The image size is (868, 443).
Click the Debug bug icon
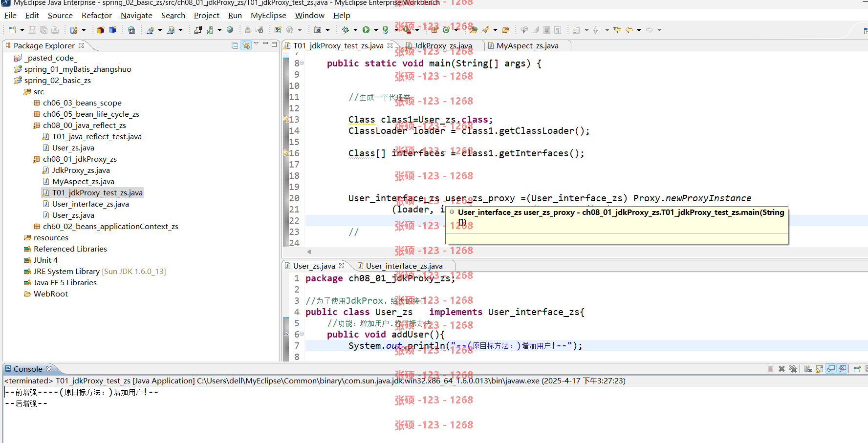(x=346, y=30)
